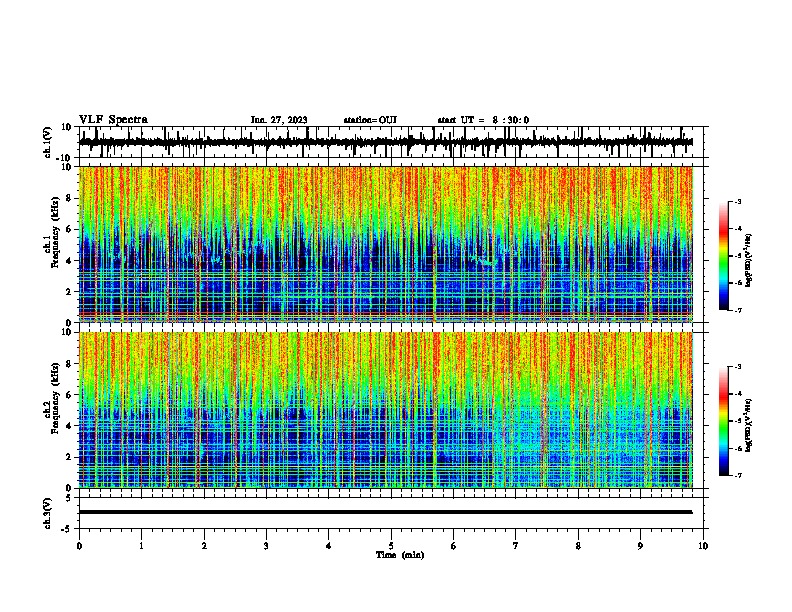
Task: Click the 'VLF Spectra' plot title
Action: [x=113, y=120]
